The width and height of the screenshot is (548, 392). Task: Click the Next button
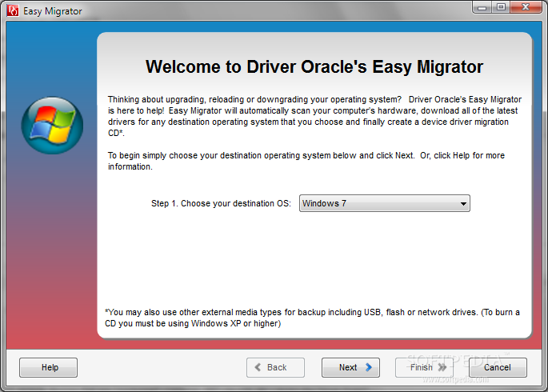[x=350, y=367]
